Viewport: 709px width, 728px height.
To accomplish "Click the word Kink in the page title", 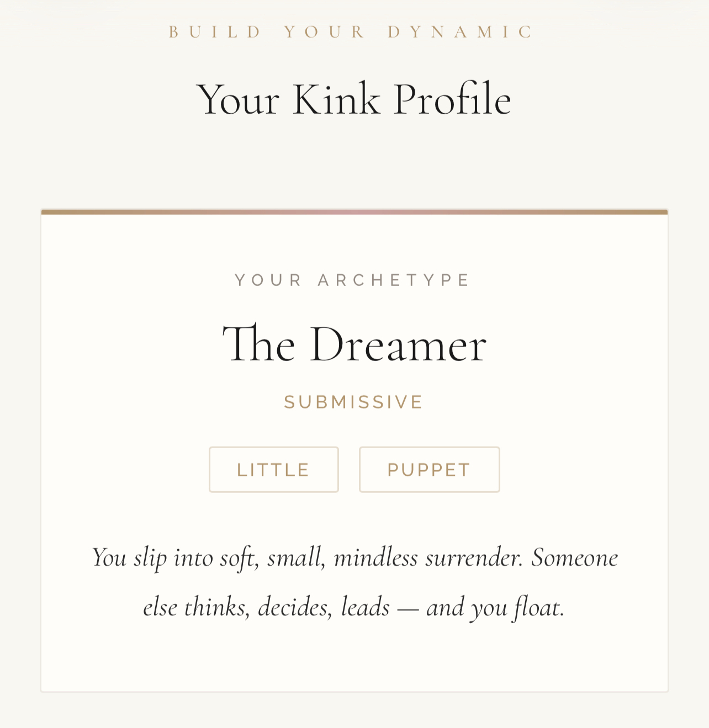I will tap(336, 100).
